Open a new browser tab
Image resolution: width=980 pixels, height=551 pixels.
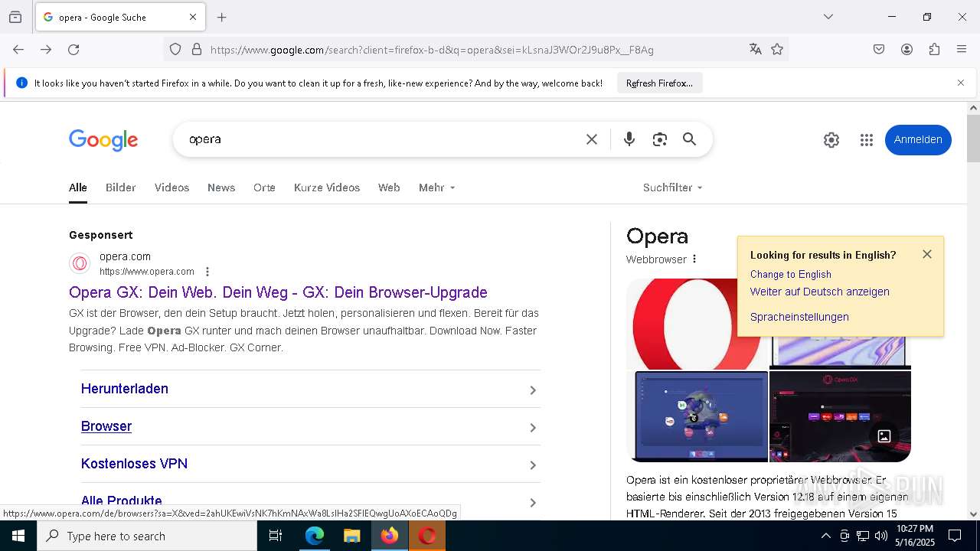pos(222,17)
